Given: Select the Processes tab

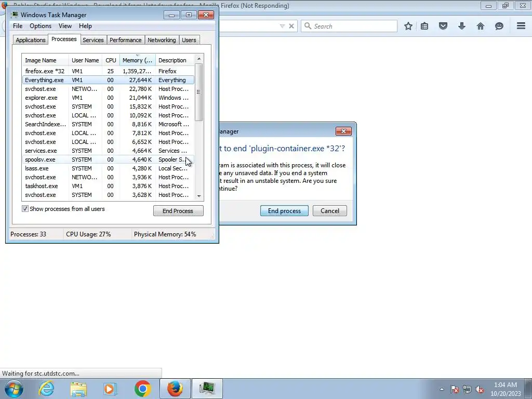Looking at the screenshot, I should point(64,39).
